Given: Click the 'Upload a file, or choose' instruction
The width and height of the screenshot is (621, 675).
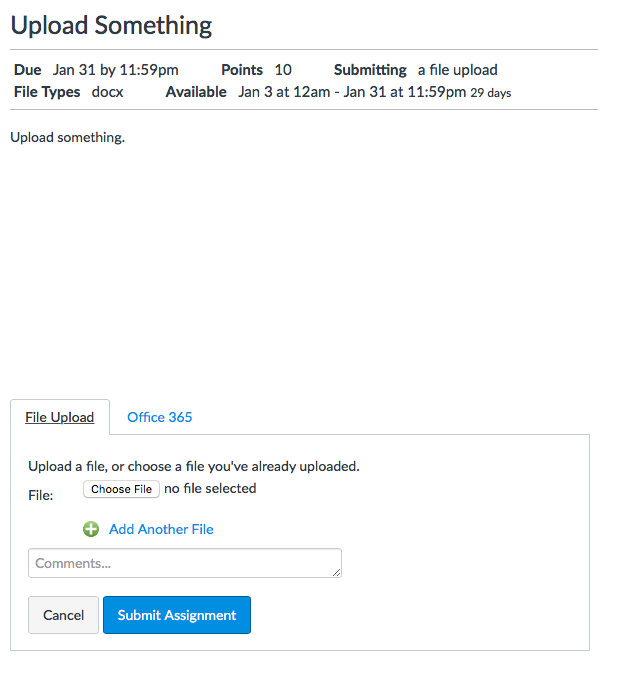Looking at the screenshot, I should pos(194,466).
